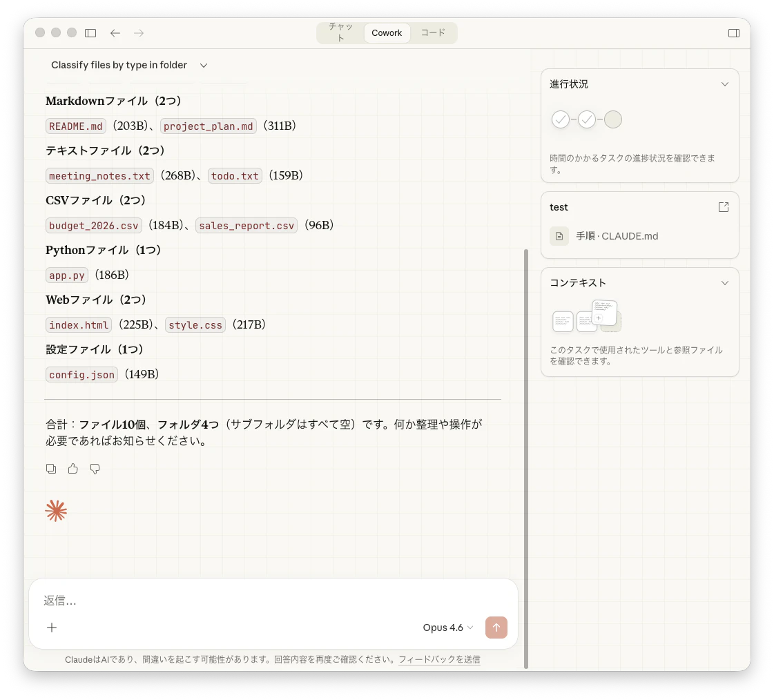Open the Classify files by type in folder dropdown
The image size is (774, 700).
click(x=129, y=65)
